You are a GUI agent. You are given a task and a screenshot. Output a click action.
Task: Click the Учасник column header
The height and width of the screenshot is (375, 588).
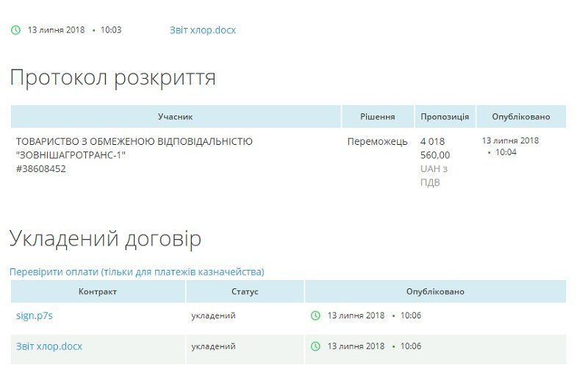pos(176,117)
